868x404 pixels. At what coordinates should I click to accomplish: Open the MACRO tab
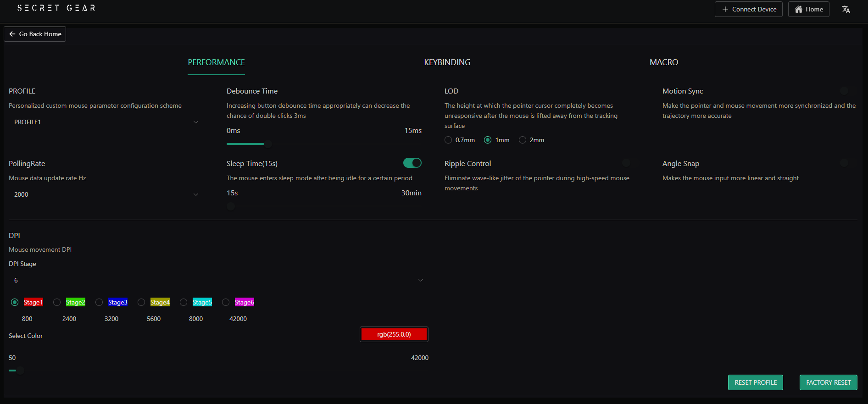click(663, 62)
